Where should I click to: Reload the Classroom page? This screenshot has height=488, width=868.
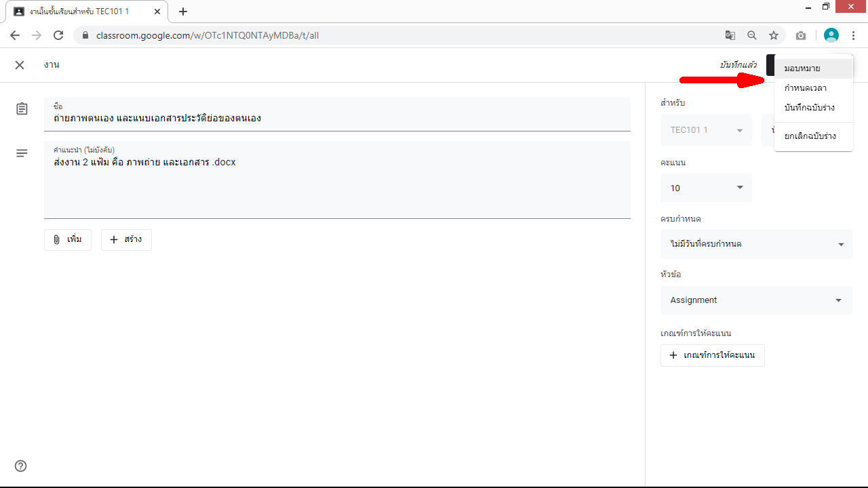click(58, 35)
